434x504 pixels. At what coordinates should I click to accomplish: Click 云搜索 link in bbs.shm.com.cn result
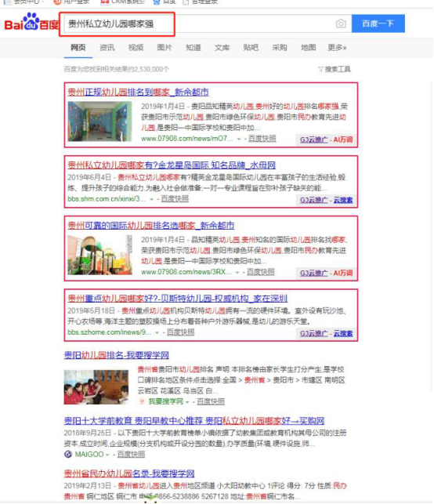pyautogui.click(x=343, y=200)
